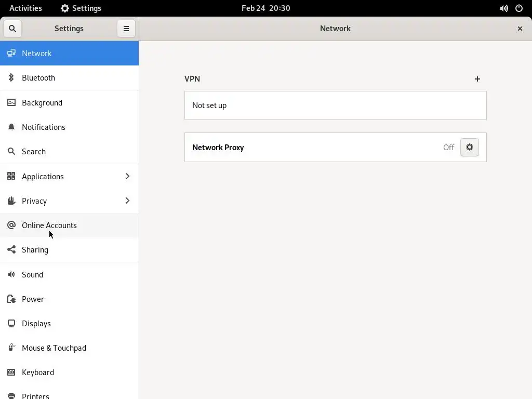
Task: Click the VPN section heading
Action: tap(192, 79)
